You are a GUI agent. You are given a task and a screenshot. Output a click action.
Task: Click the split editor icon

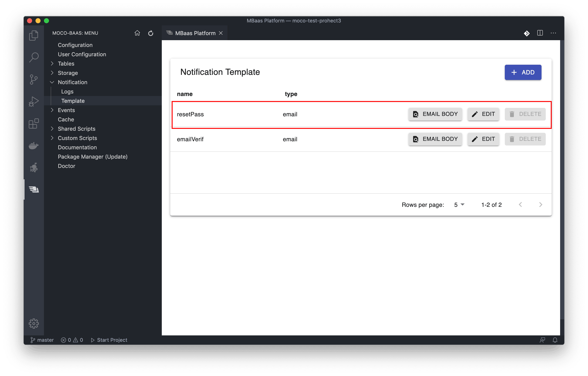click(x=540, y=33)
